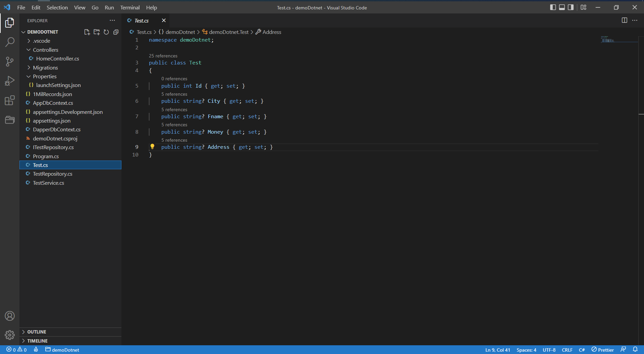644x354 pixels.
Task: Open editor more actions ellipsis
Action: point(635,20)
